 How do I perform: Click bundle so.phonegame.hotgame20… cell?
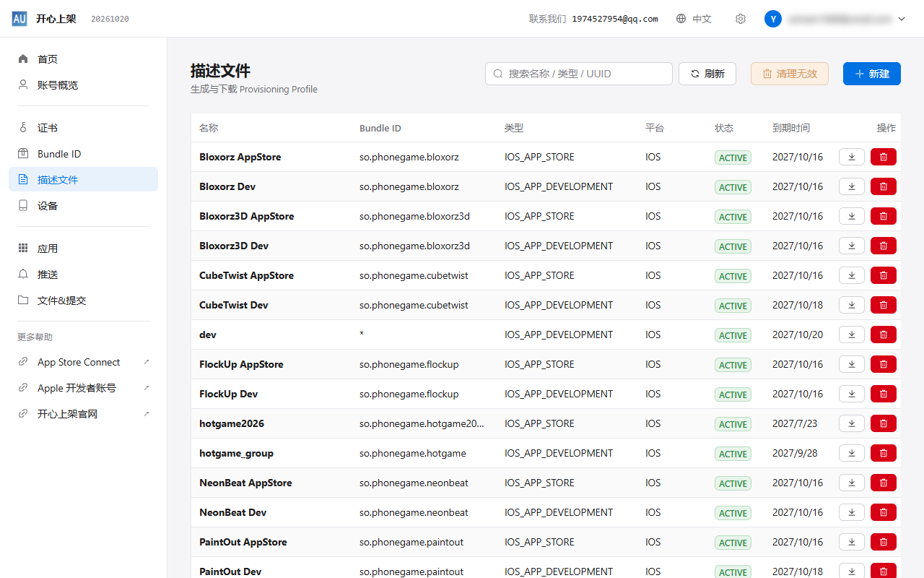(422, 423)
